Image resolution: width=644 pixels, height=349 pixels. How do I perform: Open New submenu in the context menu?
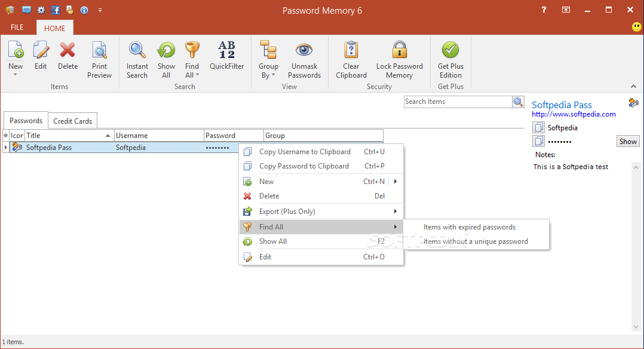pyautogui.click(x=321, y=181)
